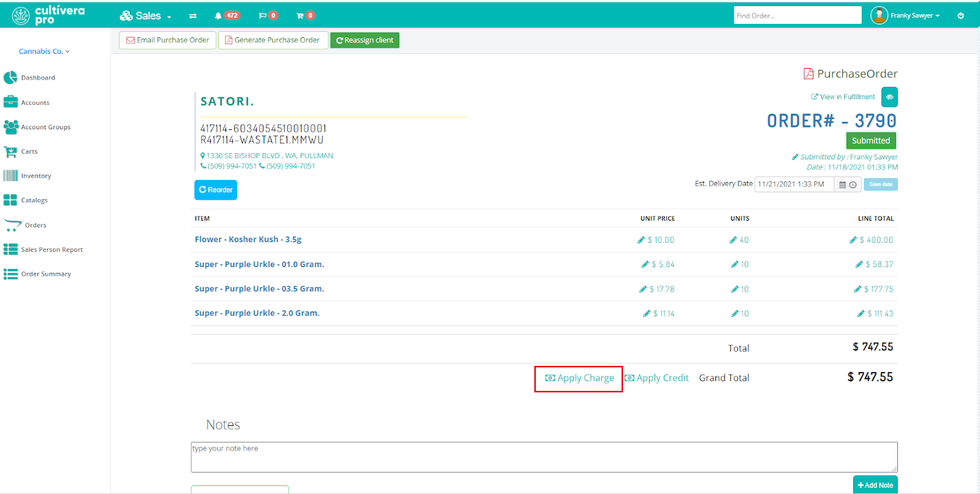This screenshot has height=494, width=980.
Task: Click the ORDER# - 3790 heading
Action: coord(832,121)
